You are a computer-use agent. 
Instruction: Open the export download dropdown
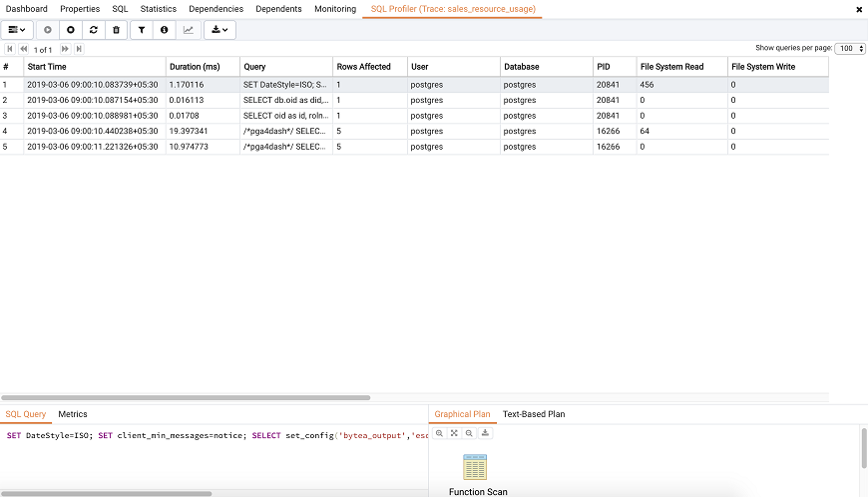(x=219, y=30)
